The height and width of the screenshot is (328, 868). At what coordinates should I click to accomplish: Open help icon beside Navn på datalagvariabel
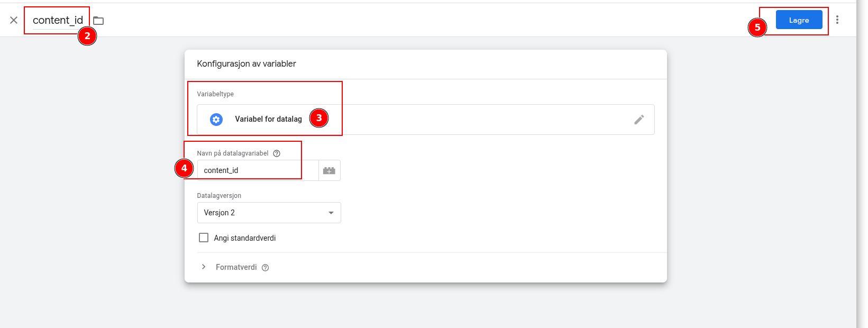point(277,153)
